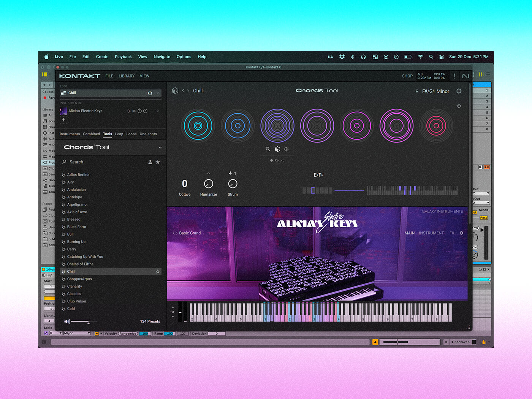Open the SHOP link in Kontakt header
Viewport: 532px width, 399px height.
[407, 76]
